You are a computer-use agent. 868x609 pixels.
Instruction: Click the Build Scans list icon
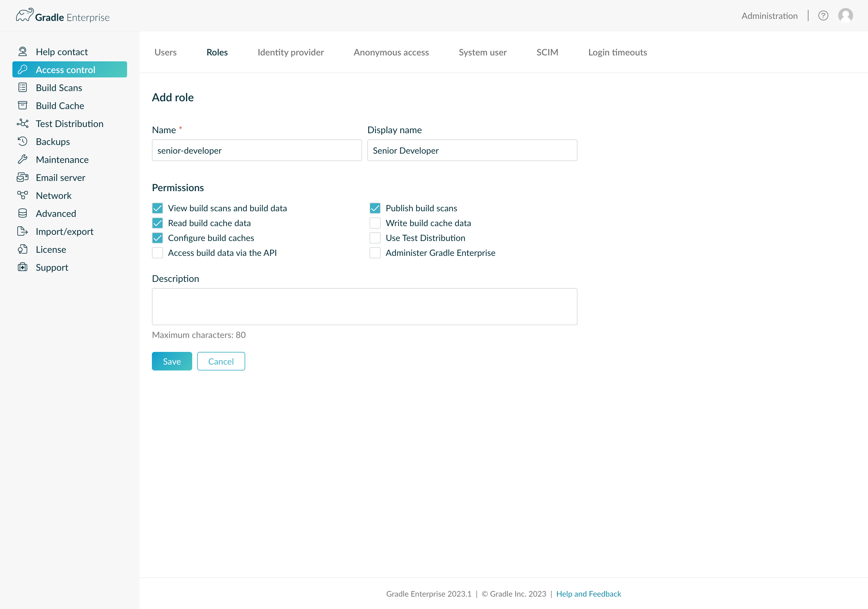pyautogui.click(x=23, y=88)
